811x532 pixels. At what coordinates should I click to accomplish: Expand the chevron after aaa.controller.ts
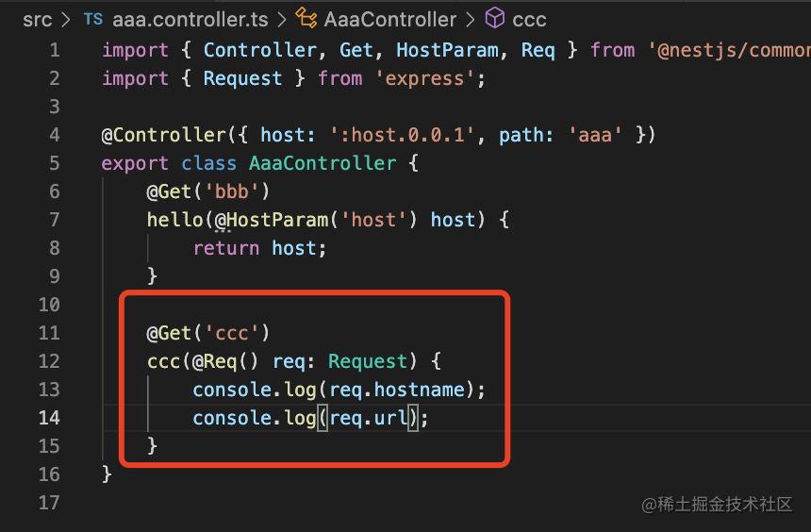click(281, 20)
